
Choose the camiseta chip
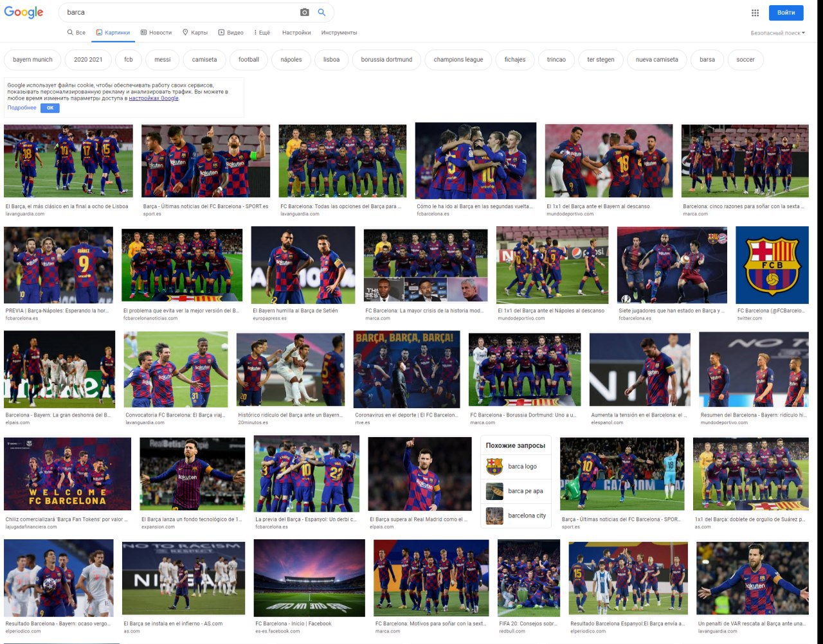pyautogui.click(x=204, y=60)
